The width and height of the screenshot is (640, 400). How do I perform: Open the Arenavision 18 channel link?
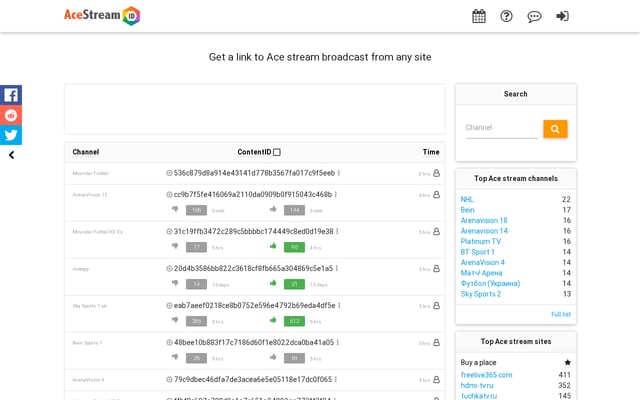484,220
